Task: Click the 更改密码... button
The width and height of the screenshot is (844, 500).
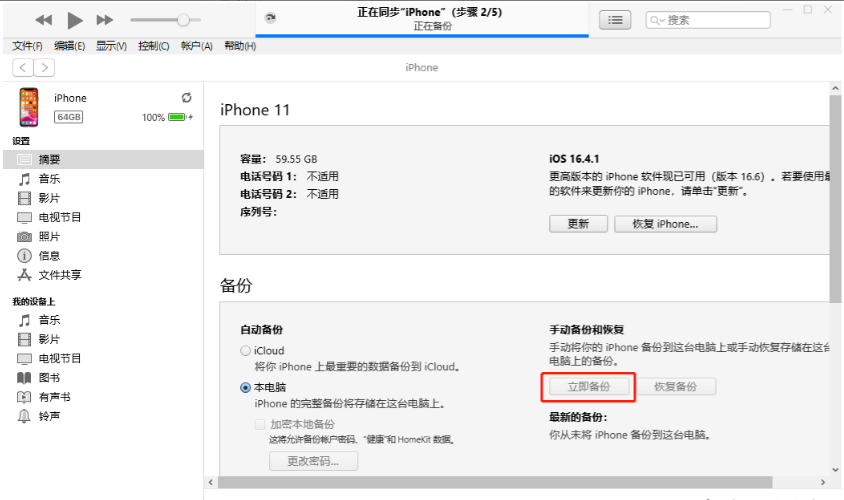Action: click(x=313, y=461)
